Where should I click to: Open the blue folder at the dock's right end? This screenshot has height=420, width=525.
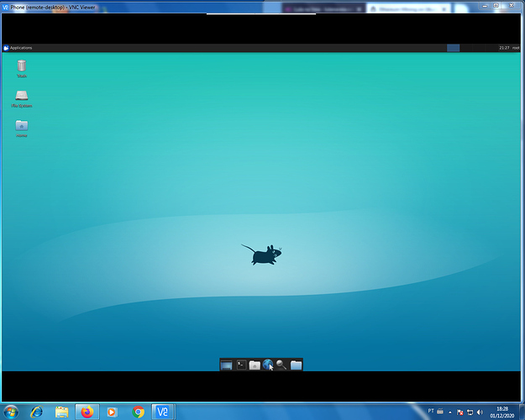[296, 365]
